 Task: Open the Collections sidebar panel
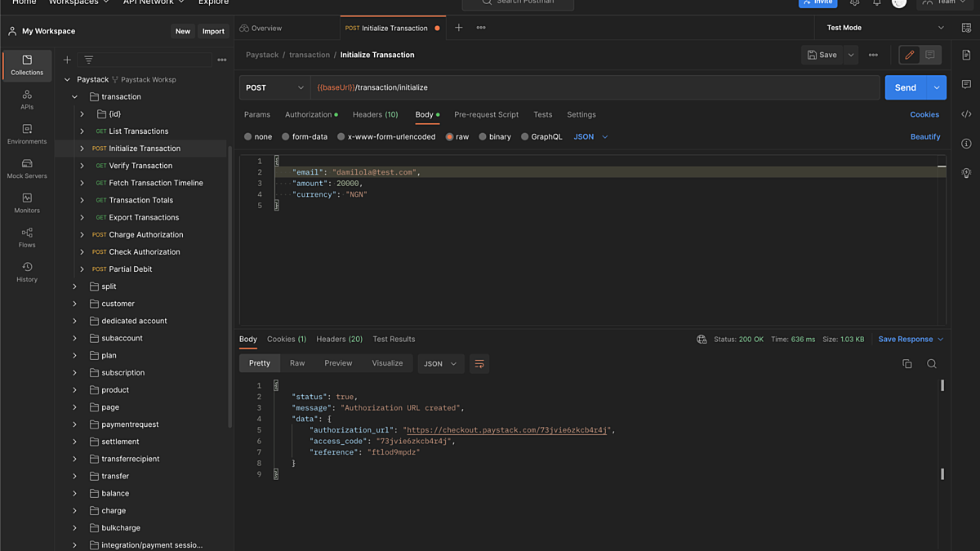[27, 65]
